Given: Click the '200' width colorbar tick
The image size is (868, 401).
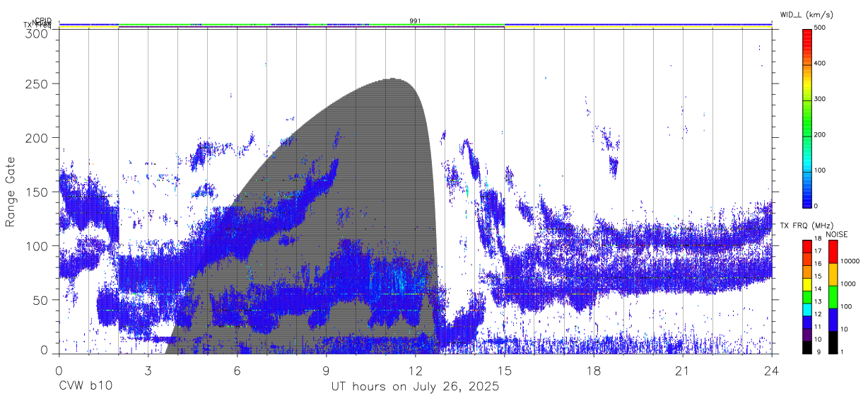Looking at the screenshot, I should coord(820,135).
